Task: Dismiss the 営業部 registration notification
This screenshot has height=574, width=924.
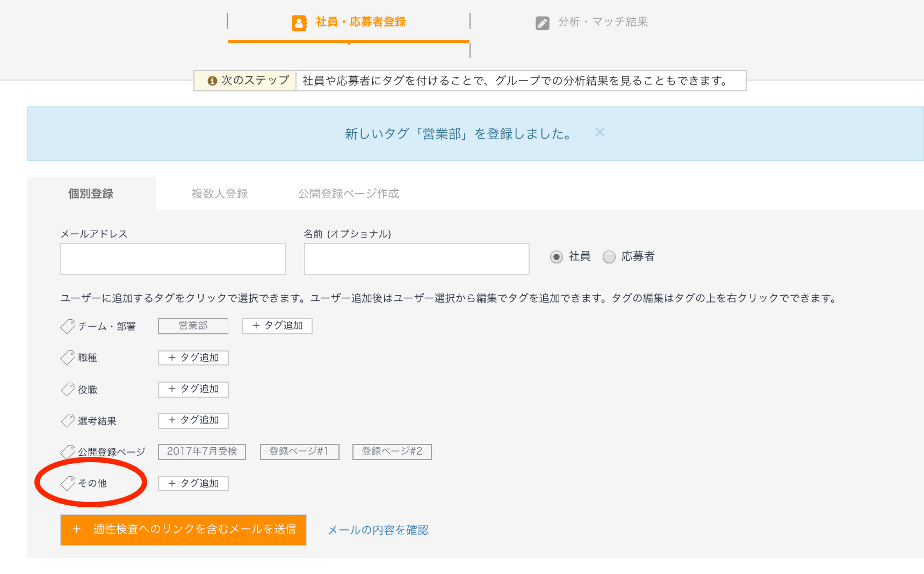Action: (x=600, y=132)
